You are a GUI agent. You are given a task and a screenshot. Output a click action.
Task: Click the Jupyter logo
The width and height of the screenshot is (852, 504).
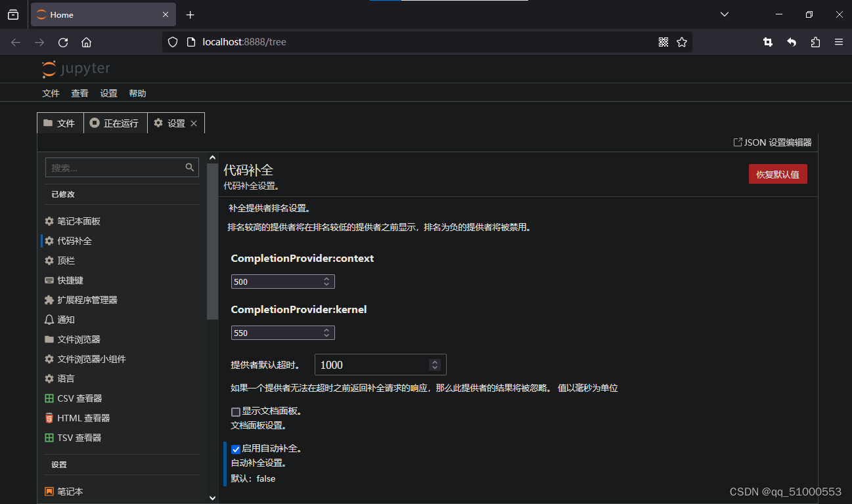point(76,69)
